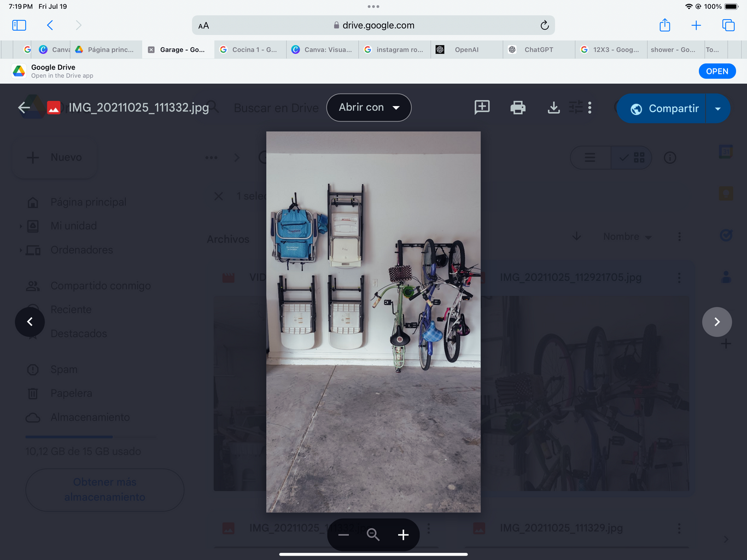
Task: Zoom in with the plus icon
Action: tap(403, 535)
